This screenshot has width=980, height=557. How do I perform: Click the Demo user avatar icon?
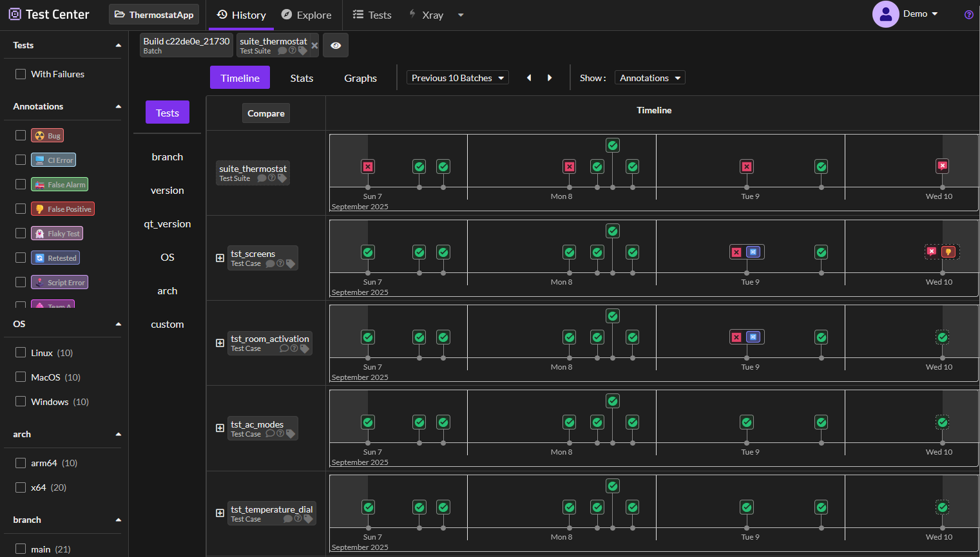tap(885, 14)
